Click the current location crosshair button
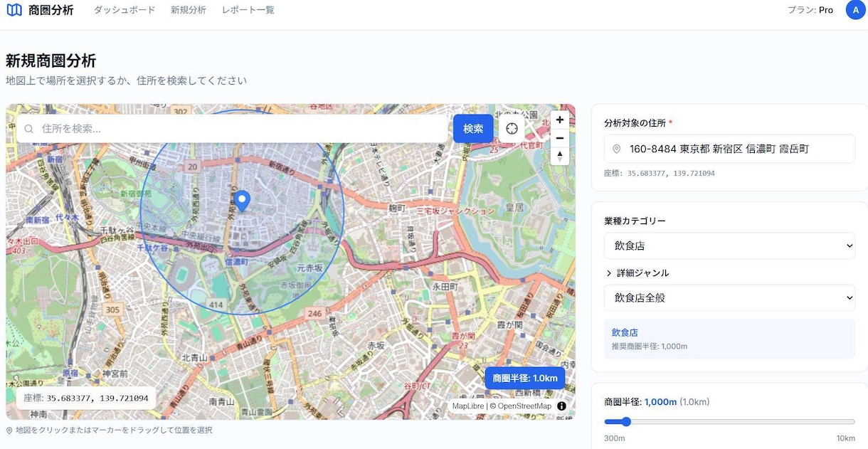The image size is (868, 449). 512,129
